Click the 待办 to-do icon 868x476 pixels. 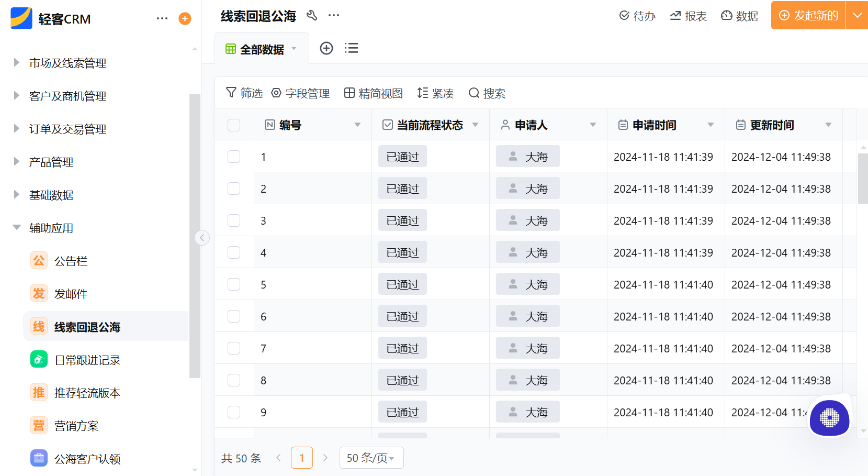click(638, 16)
